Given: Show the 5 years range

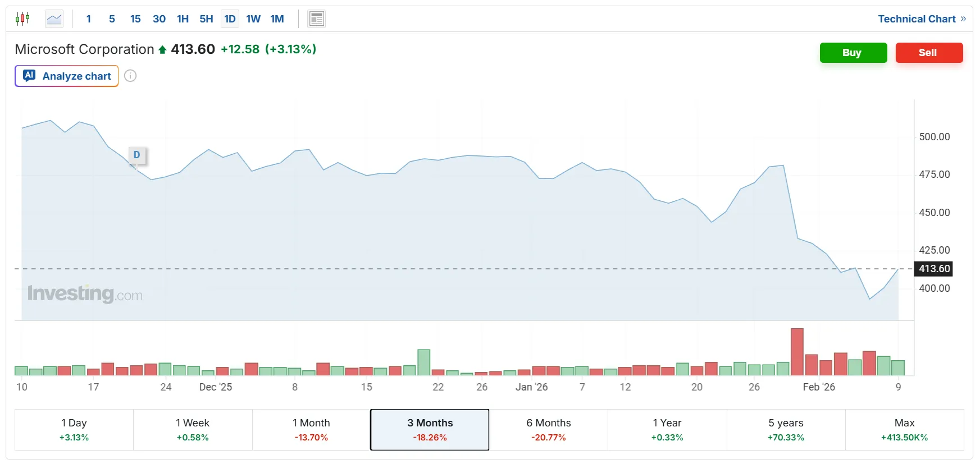Looking at the screenshot, I should tap(786, 429).
